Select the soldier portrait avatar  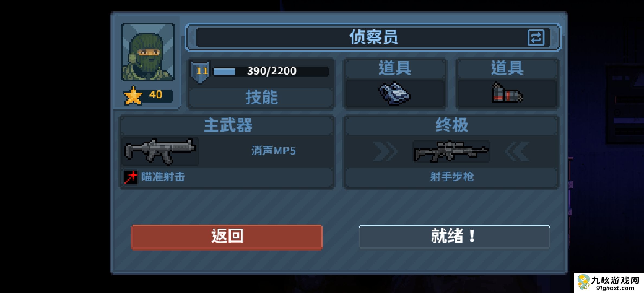tap(148, 52)
